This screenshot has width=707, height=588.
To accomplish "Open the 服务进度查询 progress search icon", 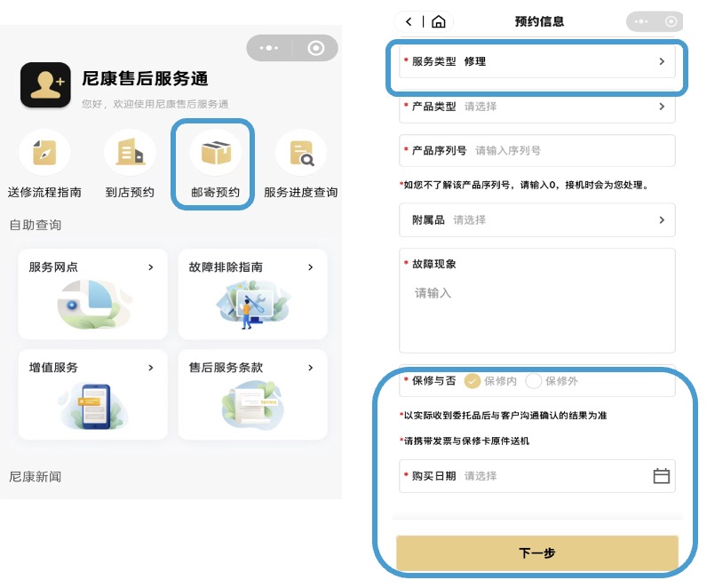I will [x=300, y=154].
